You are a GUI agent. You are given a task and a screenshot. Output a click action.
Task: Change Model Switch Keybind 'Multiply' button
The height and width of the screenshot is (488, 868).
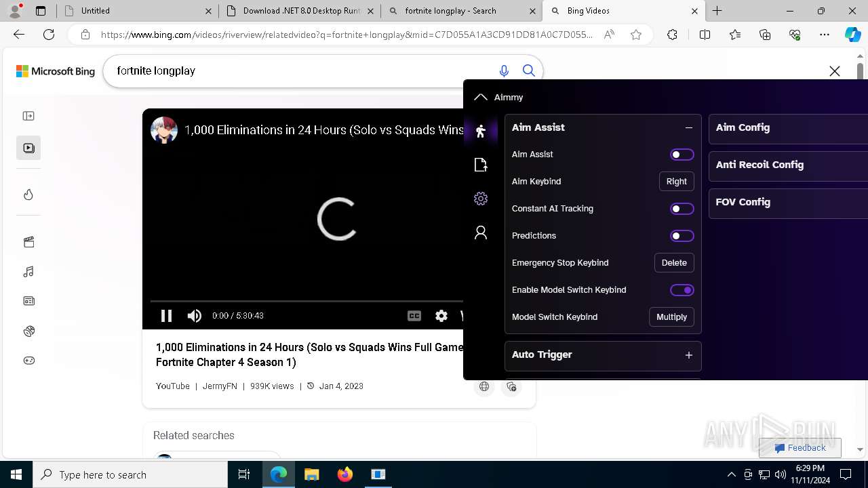(x=671, y=317)
